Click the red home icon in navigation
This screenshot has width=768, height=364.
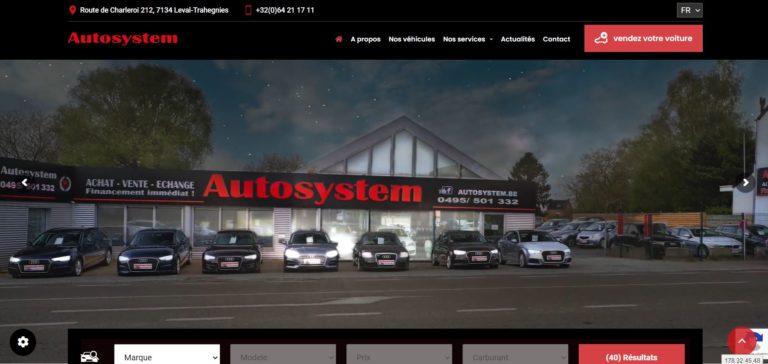click(x=338, y=39)
